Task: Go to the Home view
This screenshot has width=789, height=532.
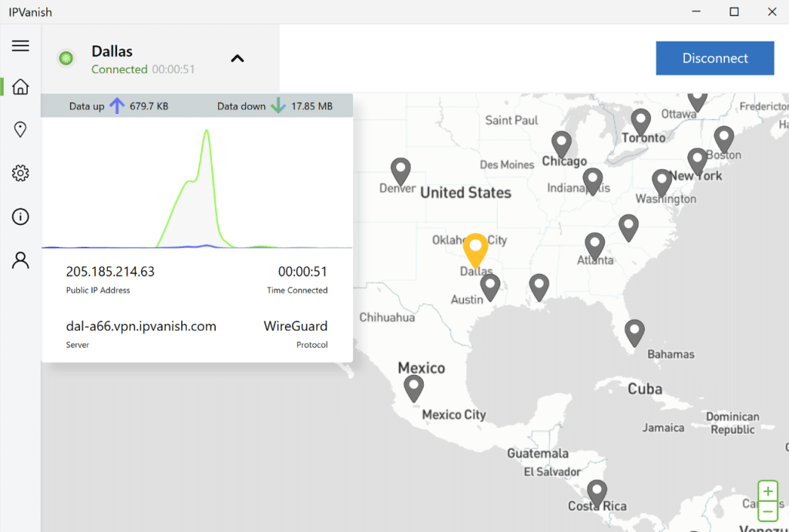Action: pos(20,86)
